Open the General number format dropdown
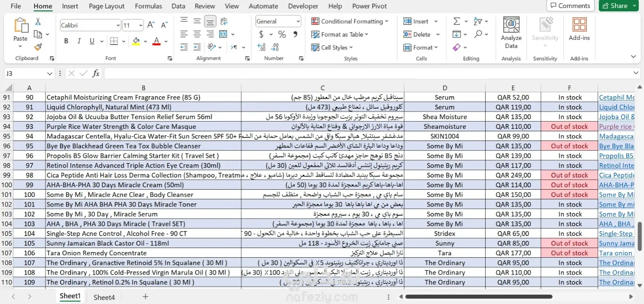The width and height of the screenshot is (644, 304). click(x=298, y=21)
